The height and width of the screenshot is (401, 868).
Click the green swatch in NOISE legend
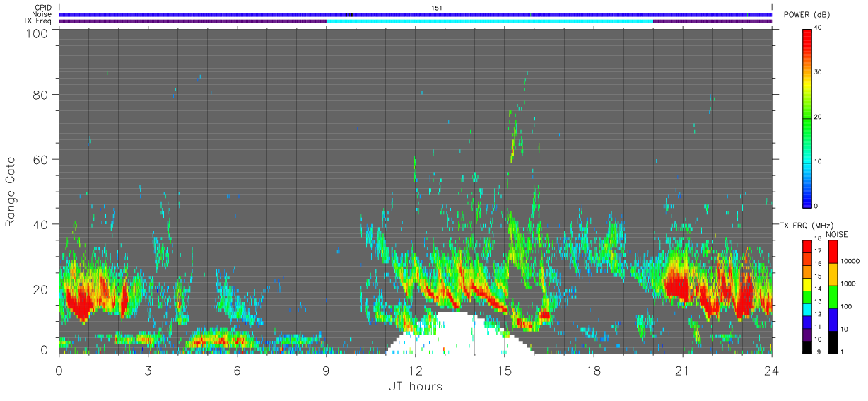pos(833,296)
